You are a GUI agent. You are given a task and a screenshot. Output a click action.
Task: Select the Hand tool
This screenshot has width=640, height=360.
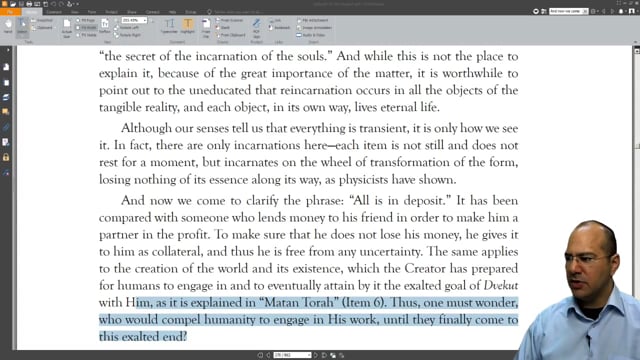tap(8, 26)
